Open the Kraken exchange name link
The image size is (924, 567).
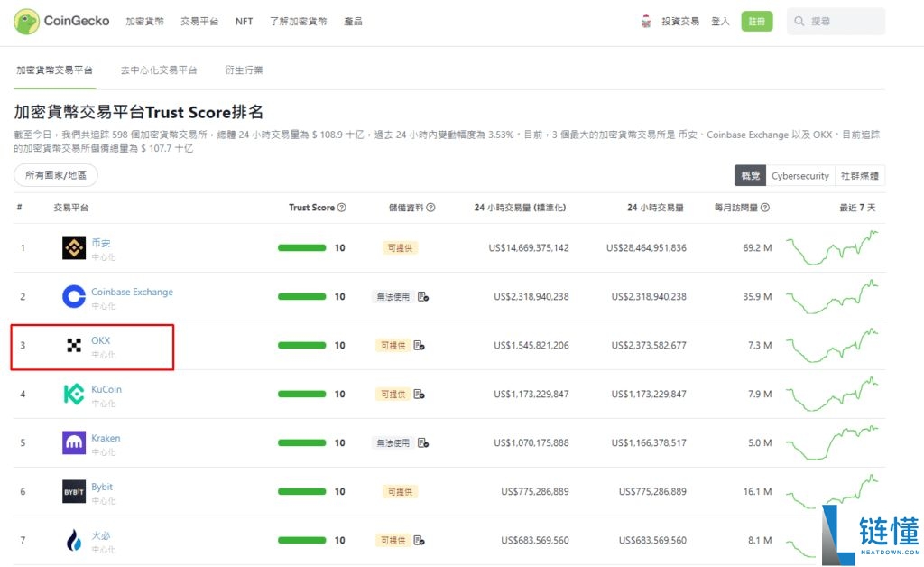coord(106,438)
